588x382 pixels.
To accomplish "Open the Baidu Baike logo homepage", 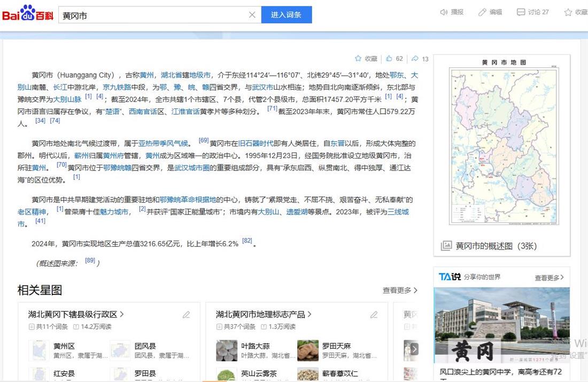I will click(28, 13).
